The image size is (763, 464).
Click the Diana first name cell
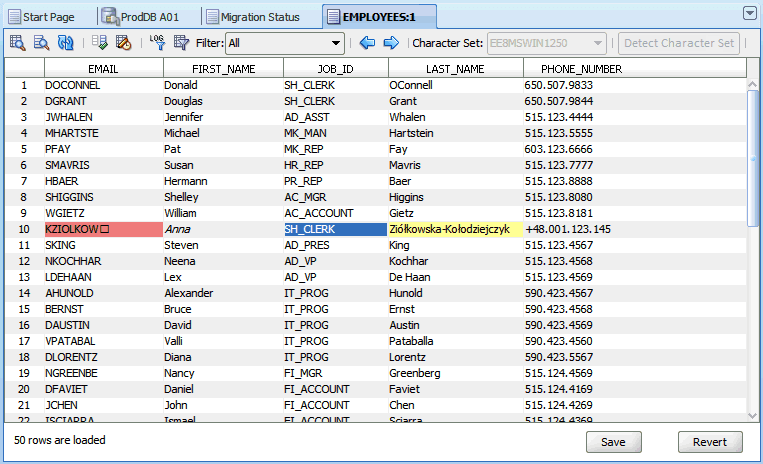pyautogui.click(x=223, y=357)
